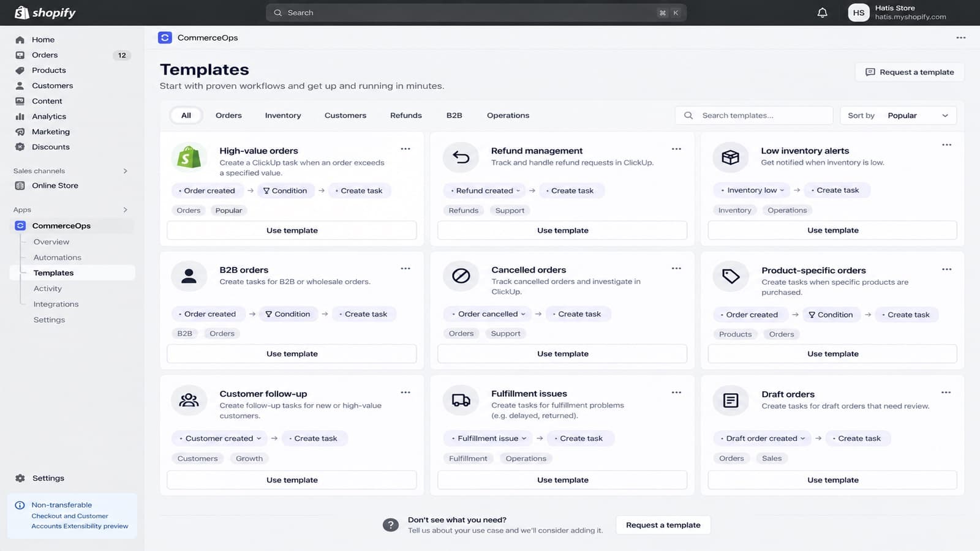This screenshot has height=551, width=980.
Task: Open the Sort by Popular dropdown
Action: (x=898, y=116)
